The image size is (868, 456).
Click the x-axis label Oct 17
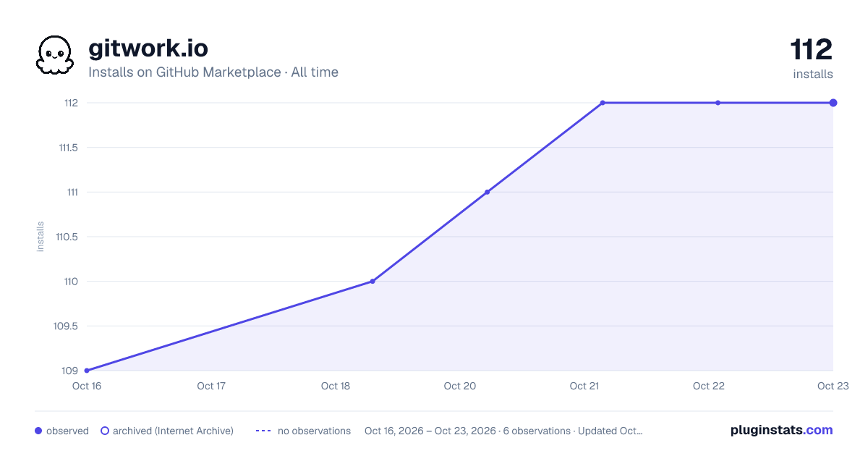(211, 386)
